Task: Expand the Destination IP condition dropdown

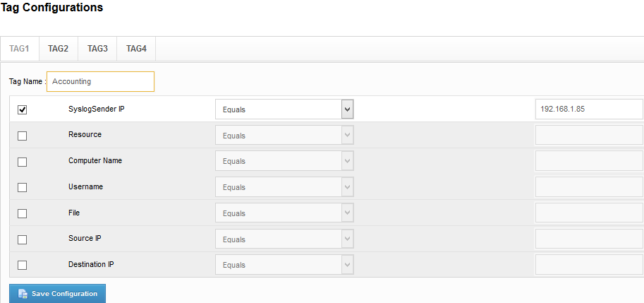Action: tap(284, 266)
